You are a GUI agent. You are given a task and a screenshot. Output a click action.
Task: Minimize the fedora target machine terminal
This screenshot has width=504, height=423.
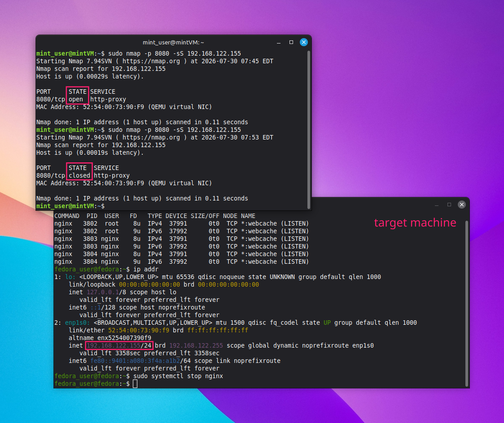(437, 205)
